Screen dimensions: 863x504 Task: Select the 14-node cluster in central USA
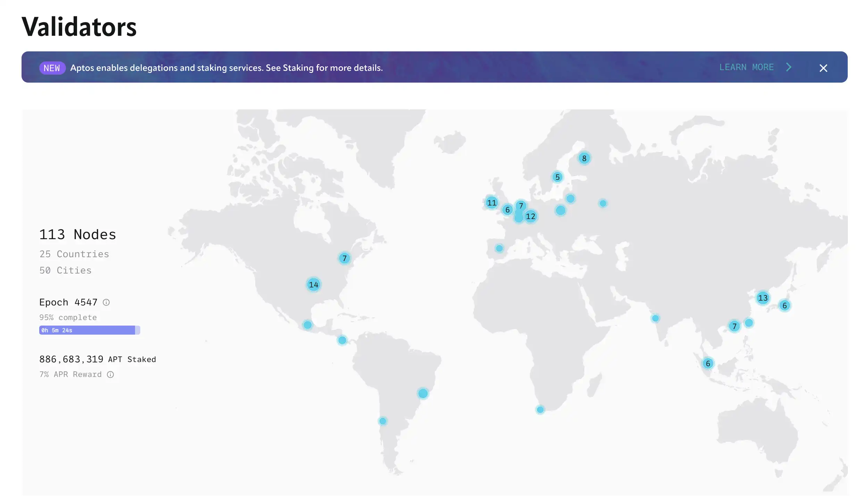tap(313, 285)
